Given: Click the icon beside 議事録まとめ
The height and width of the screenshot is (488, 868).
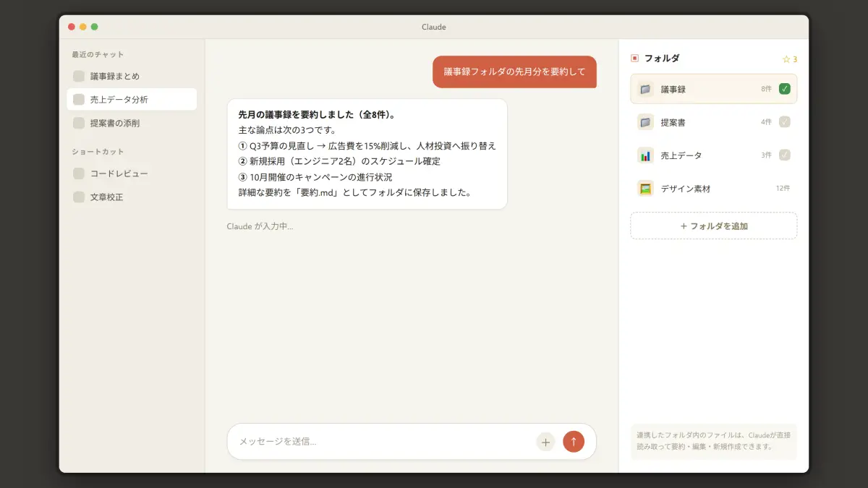Looking at the screenshot, I should (x=79, y=76).
